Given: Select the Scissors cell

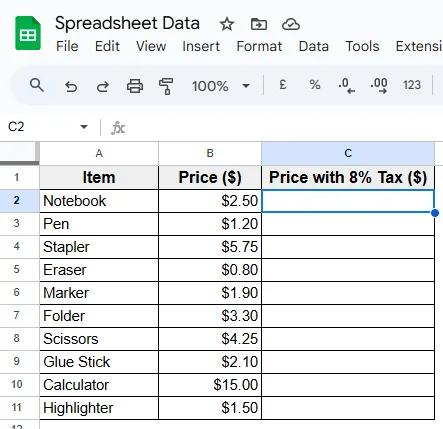Looking at the screenshot, I should point(99,339).
